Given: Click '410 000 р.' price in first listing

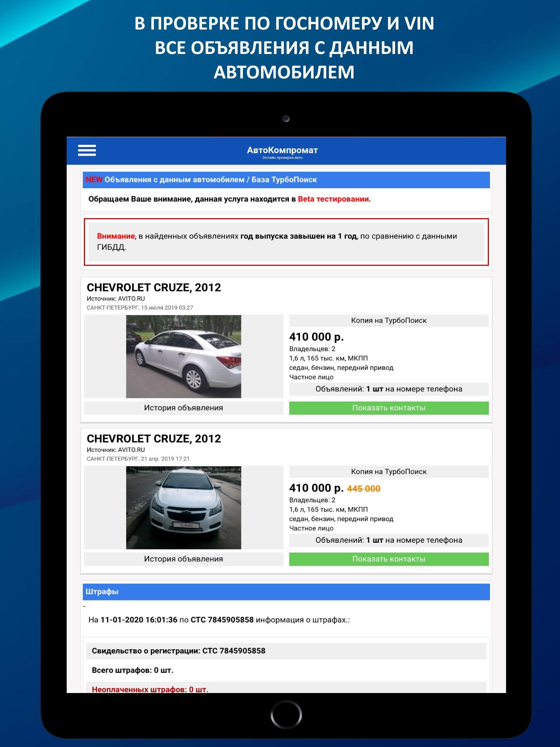Looking at the screenshot, I should tap(316, 337).
